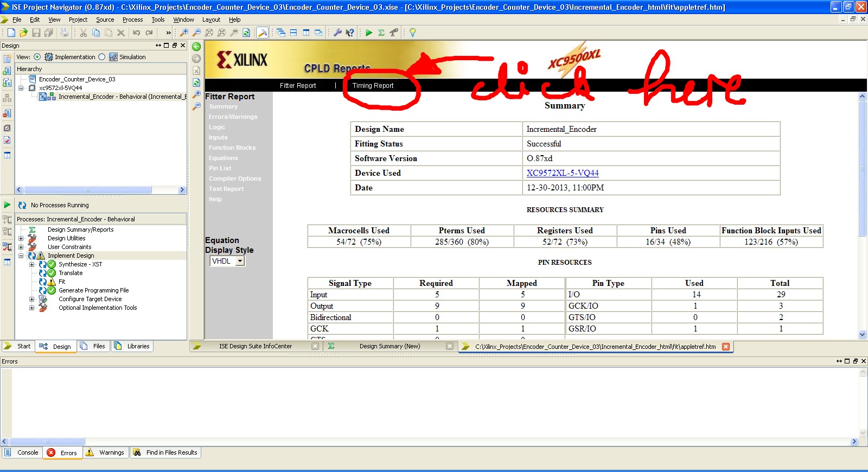The height and width of the screenshot is (472, 868).
Task: Collapse the Implement Design process node
Action: click(21, 256)
